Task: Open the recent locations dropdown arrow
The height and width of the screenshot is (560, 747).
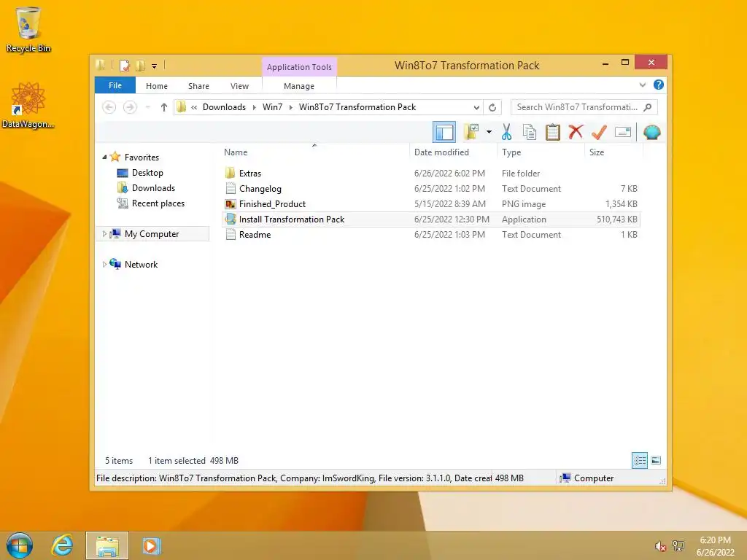Action: [148, 107]
